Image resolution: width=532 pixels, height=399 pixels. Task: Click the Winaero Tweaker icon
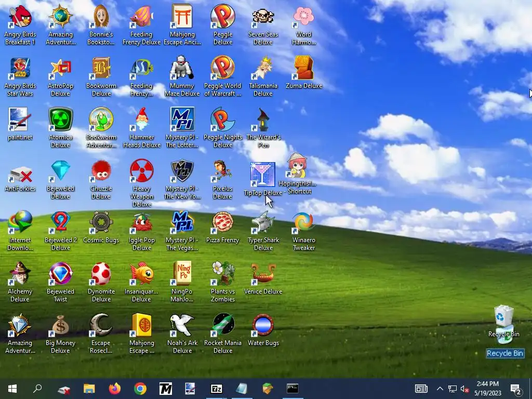click(x=303, y=222)
